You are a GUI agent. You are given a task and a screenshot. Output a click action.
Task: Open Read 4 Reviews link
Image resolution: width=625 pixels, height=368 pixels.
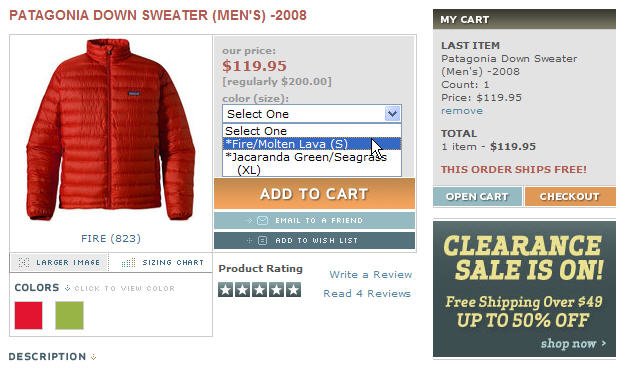(367, 294)
